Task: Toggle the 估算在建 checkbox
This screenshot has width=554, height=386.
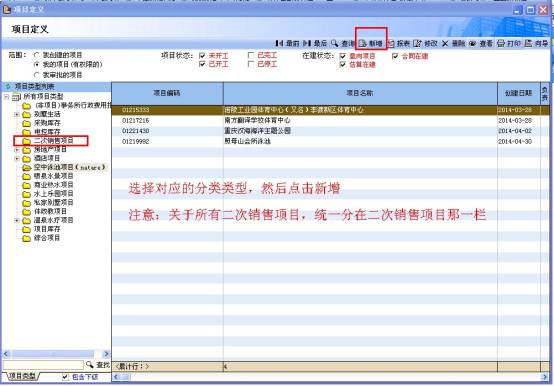Action: pyautogui.click(x=342, y=65)
